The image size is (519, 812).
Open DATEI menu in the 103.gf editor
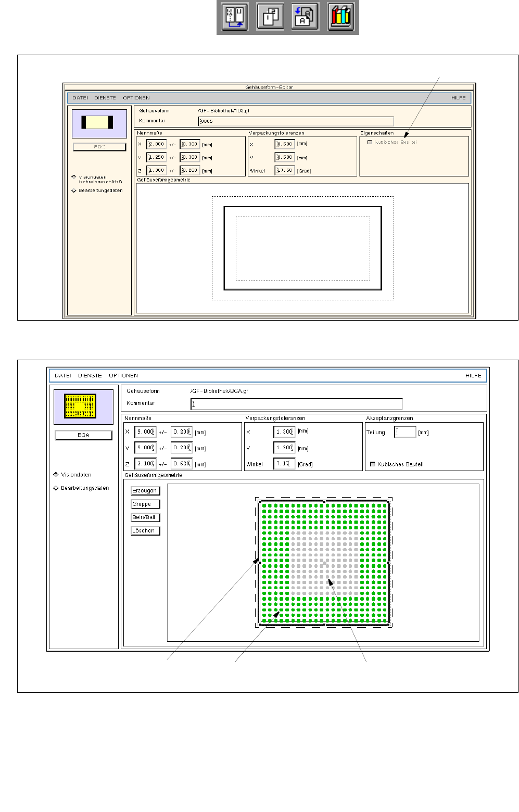pos(80,98)
